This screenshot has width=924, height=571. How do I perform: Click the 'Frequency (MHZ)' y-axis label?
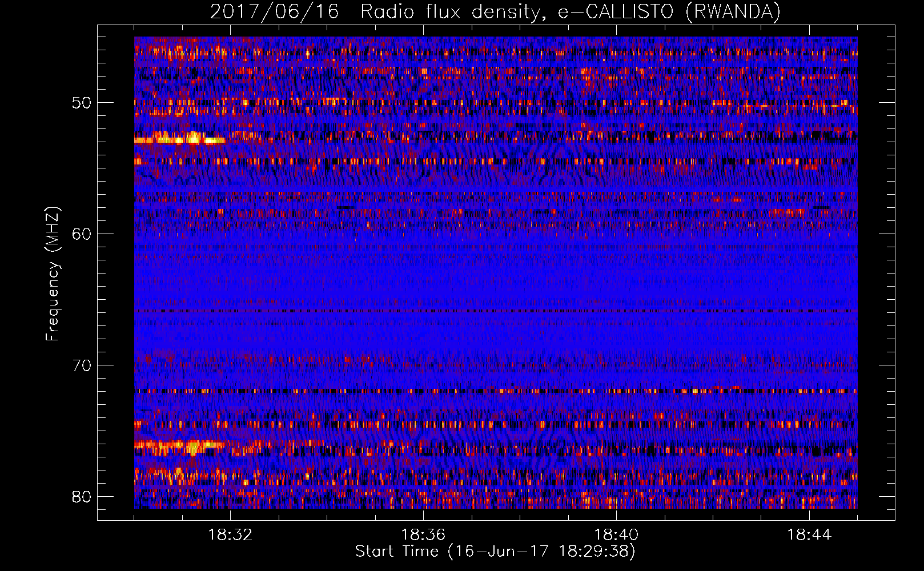(x=53, y=274)
